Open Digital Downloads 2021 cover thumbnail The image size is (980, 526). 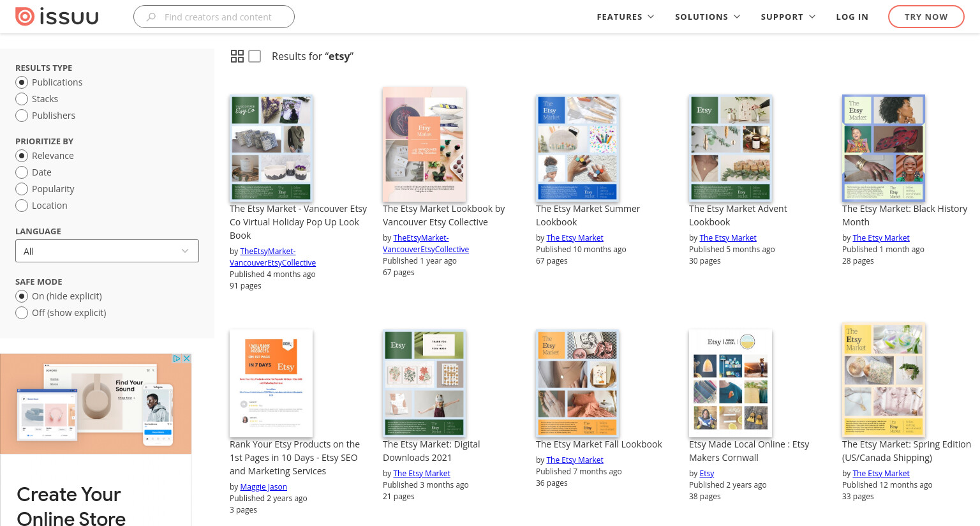[x=424, y=383]
